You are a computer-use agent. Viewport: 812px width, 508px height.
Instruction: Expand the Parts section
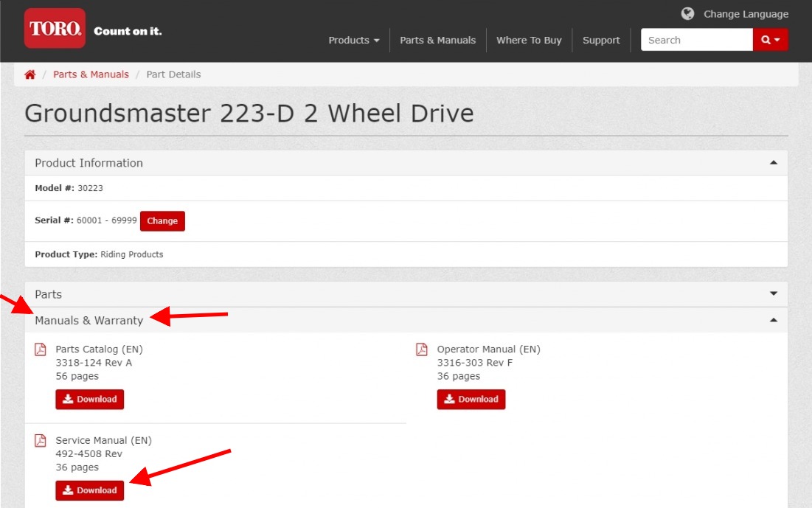pos(773,294)
